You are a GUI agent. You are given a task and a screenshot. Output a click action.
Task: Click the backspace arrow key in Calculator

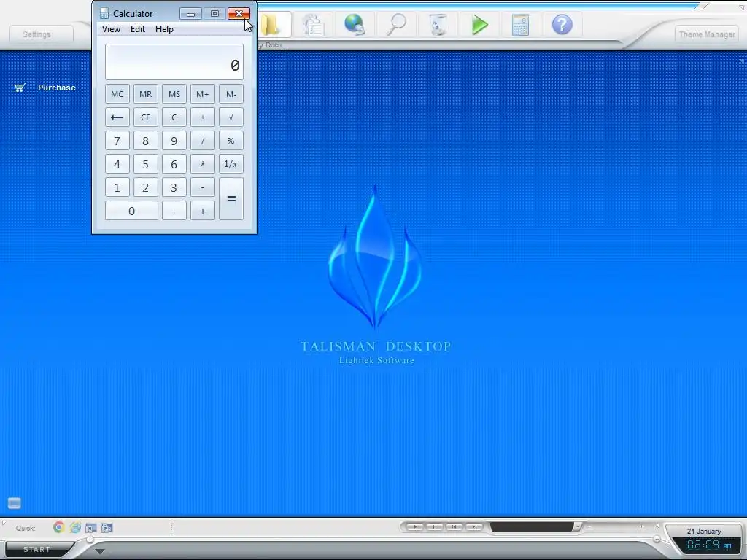point(117,117)
